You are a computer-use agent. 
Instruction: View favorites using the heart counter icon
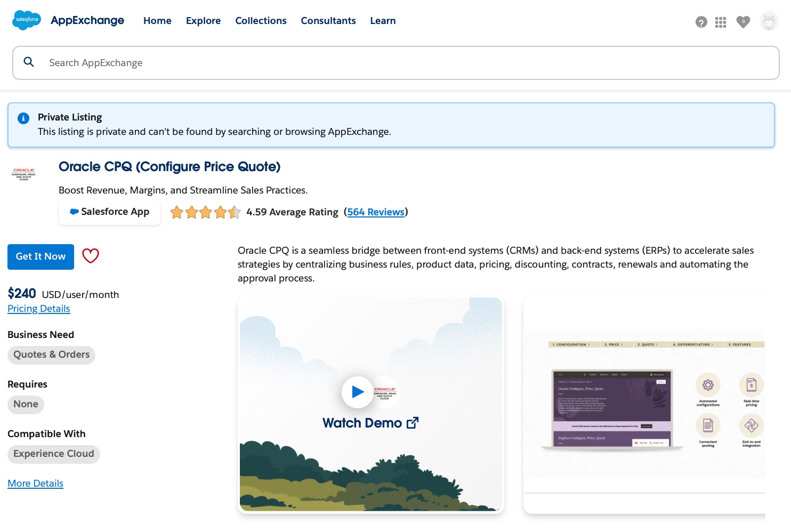pyautogui.click(x=743, y=22)
